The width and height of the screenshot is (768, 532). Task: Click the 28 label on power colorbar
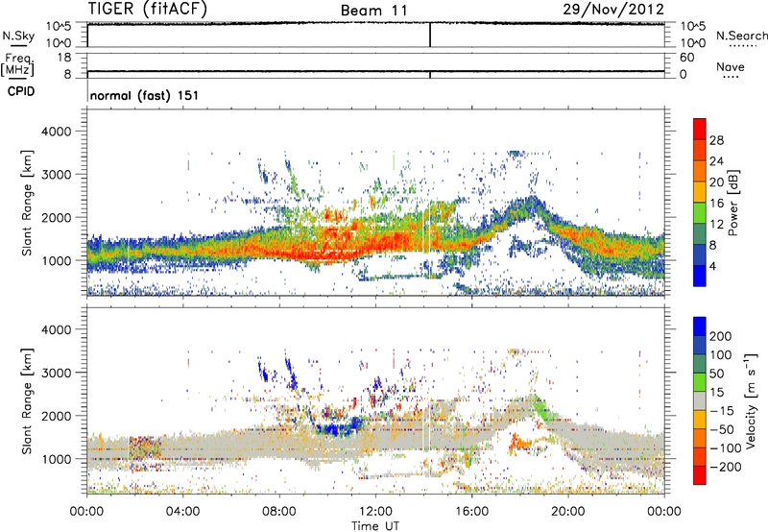716,140
